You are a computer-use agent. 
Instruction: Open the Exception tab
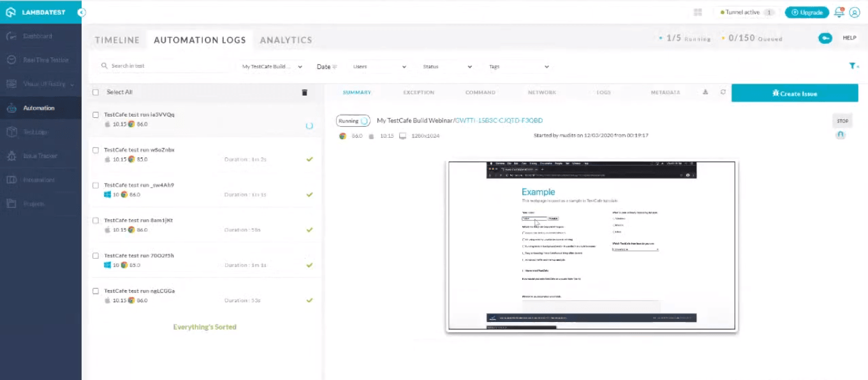coord(418,92)
